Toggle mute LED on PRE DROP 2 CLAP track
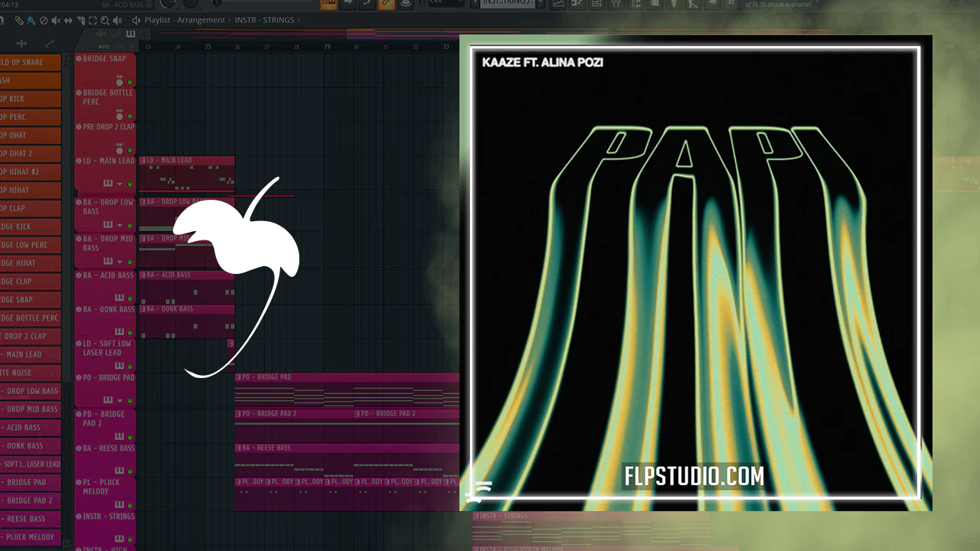 [130, 150]
